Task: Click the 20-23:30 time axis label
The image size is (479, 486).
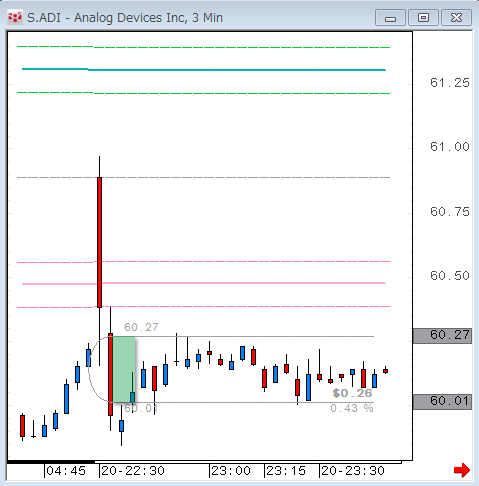Action: 353,471
